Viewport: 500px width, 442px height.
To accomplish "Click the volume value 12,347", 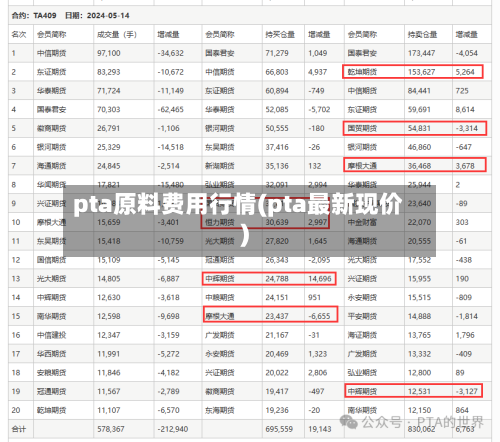I will [x=109, y=335].
